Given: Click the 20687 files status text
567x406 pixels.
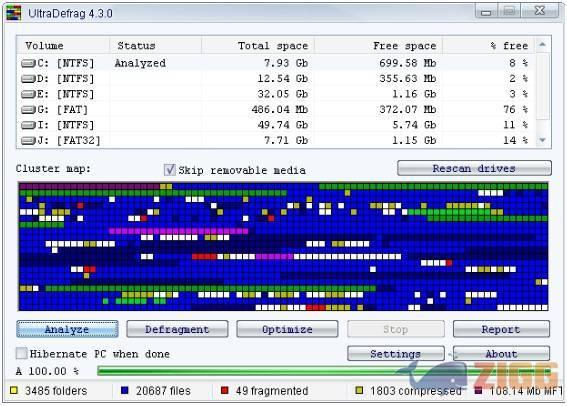Looking at the screenshot, I should coord(163,390).
